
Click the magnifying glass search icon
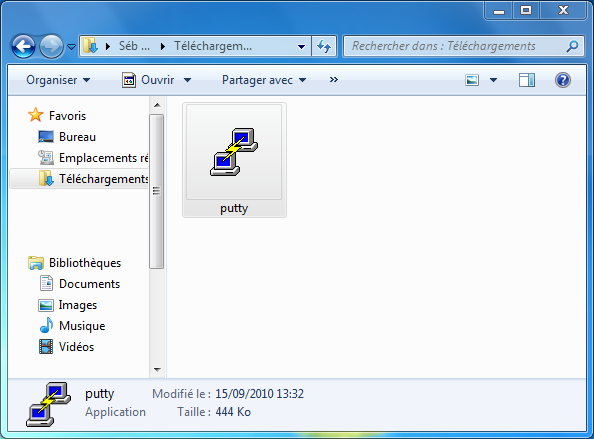click(572, 46)
